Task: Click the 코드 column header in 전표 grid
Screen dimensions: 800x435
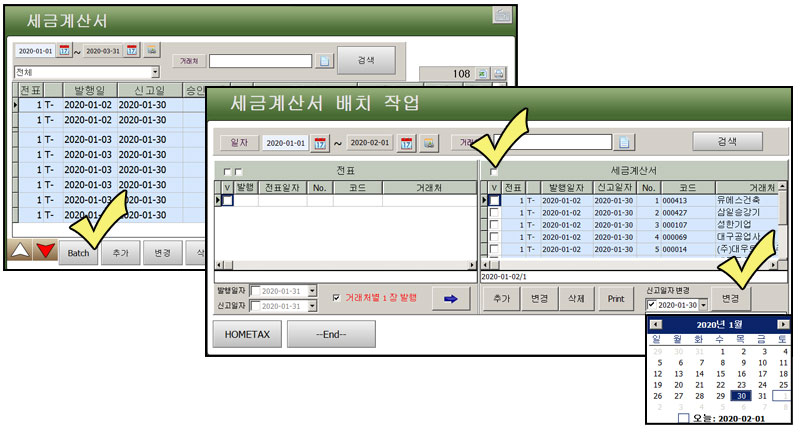Action: [x=357, y=188]
